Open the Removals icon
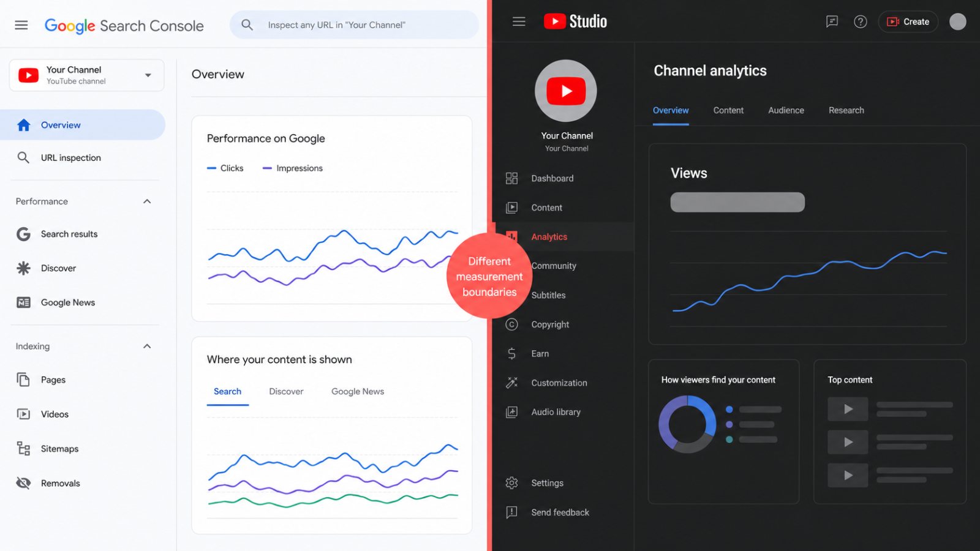 click(x=23, y=483)
